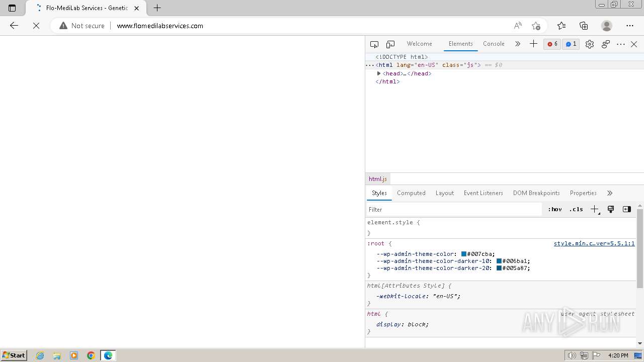Launch Internet Explorer from the taskbar
This screenshot has height=362, width=644.
click(x=40, y=355)
